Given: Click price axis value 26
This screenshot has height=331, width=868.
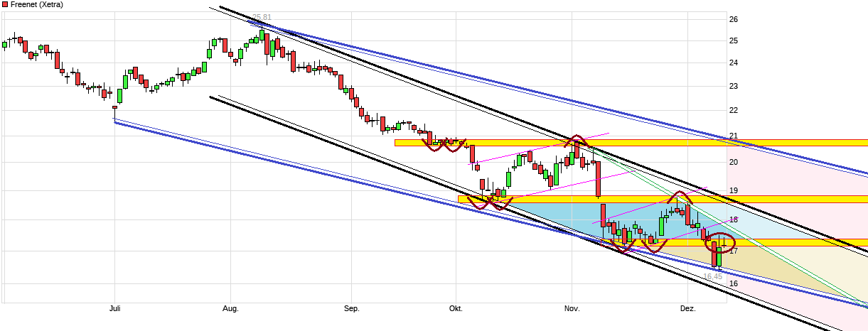Looking at the screenshot, I should point(733,19).
